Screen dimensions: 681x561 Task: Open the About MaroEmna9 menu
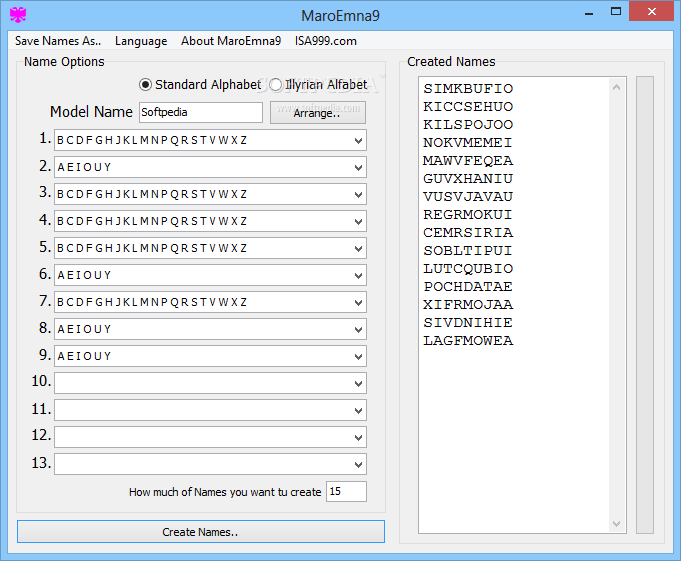tap(231, 41)
